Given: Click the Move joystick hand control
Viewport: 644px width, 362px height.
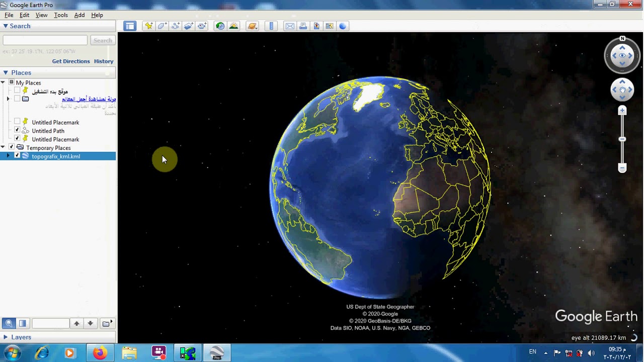Looking at the screenshot, I should pyautogui.click(x=622, y=90).
